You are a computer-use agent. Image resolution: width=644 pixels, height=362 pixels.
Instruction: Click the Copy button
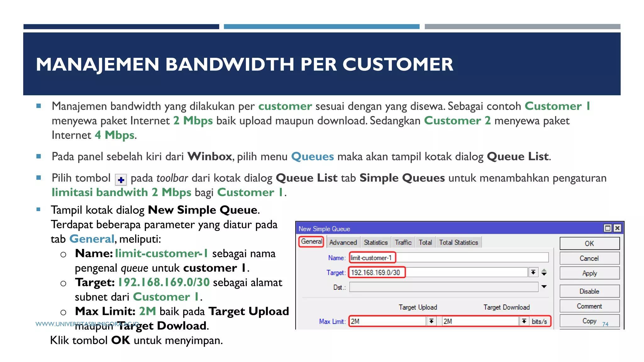click(589, 321)
